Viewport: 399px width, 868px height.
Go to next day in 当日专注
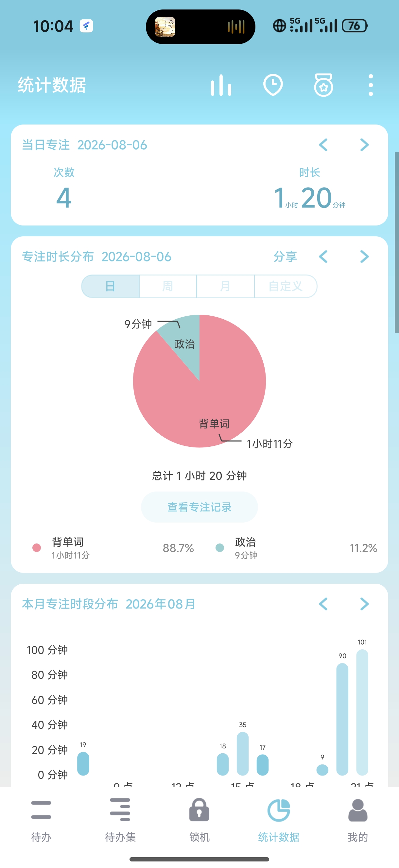[x=364, y=145]
